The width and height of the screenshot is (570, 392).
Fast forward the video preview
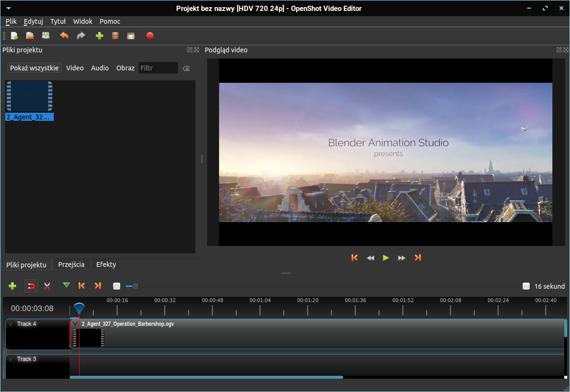pyautogui.click(x=401, y=258)
